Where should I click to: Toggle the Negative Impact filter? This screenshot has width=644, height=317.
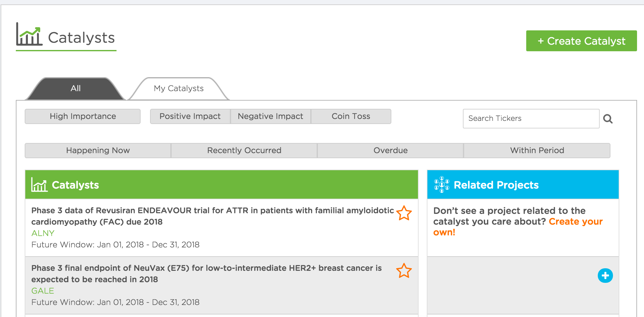[x=270, y=116]
